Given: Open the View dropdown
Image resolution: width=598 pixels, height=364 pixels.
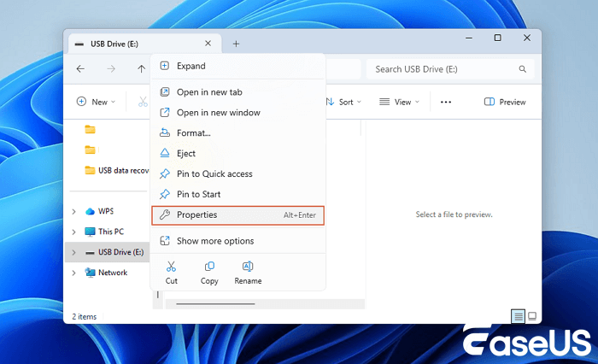Looking at the screenshot, I should (399, 102).
